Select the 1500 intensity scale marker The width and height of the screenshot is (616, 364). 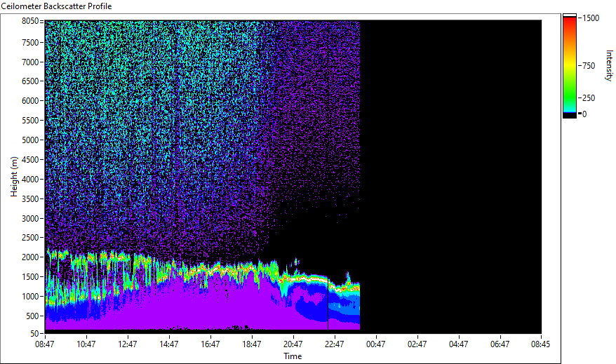point(591,18)
